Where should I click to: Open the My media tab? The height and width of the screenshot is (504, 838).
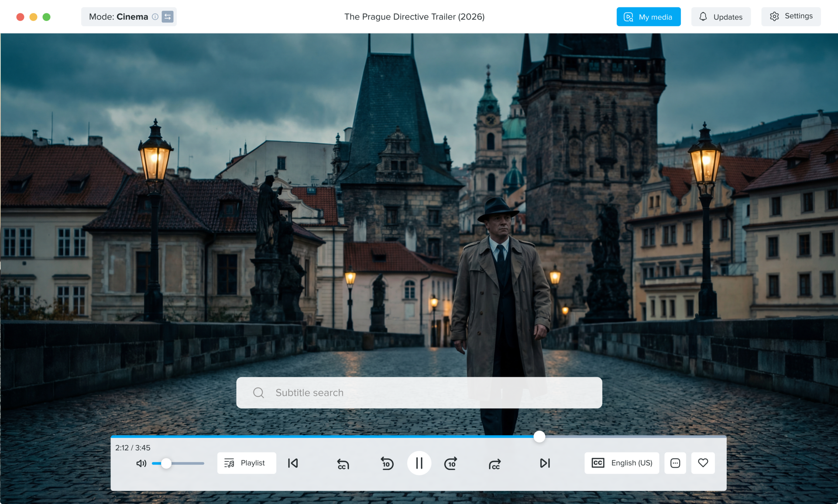(x=648, y=17)
